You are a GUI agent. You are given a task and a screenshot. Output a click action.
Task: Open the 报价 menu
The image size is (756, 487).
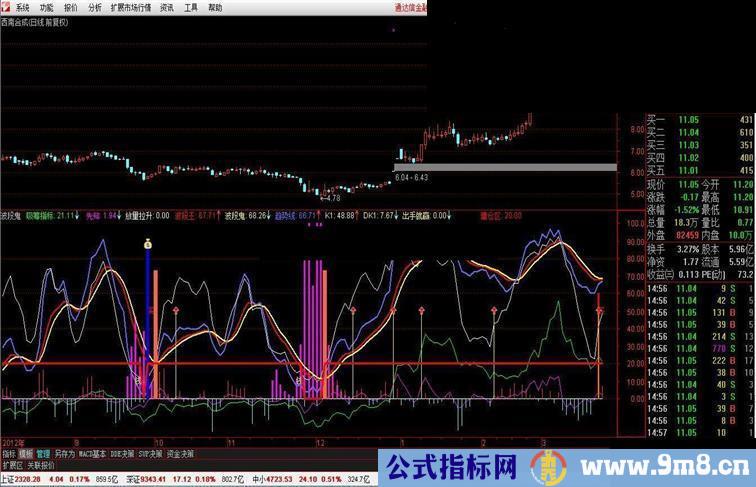coord(71,6)
